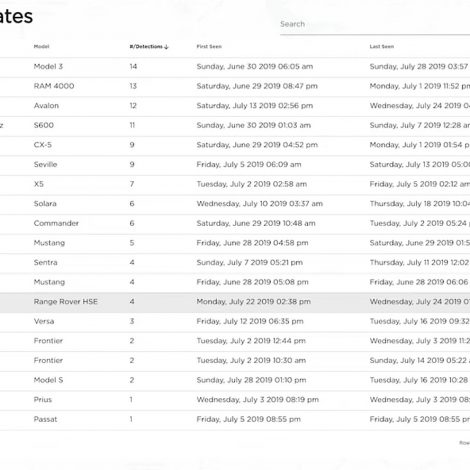Click last seen Friday, July 5 2019 02:12
470x470 pixels.
(419, 184)
